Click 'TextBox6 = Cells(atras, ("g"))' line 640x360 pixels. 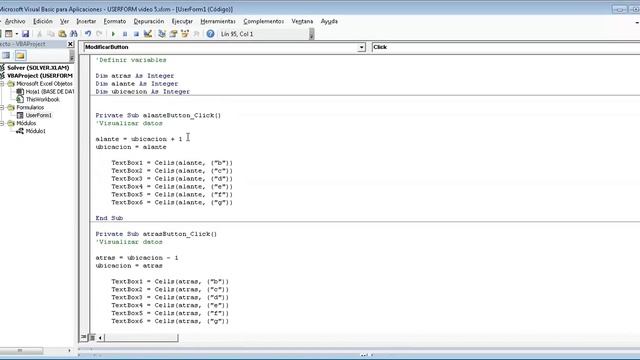pyautogui.click(x=170, y=321)
